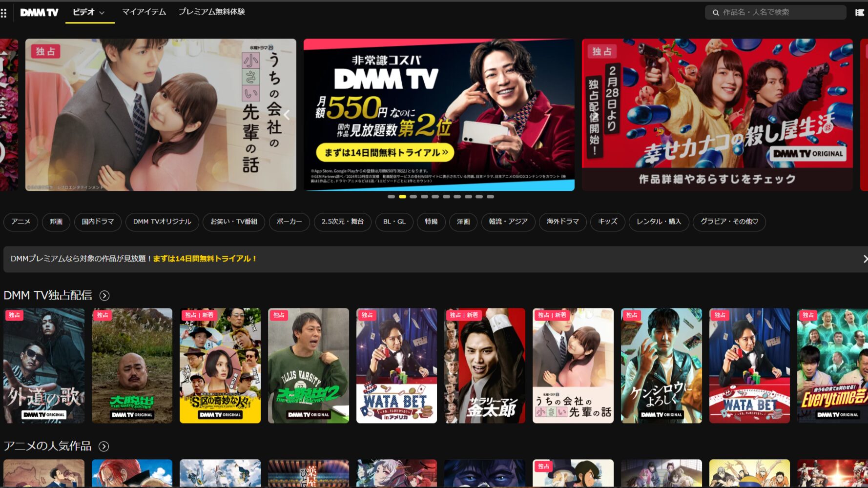Select the fifth carousel dot indicator
This screenshot has height=488, width=868.
(435, 197)
